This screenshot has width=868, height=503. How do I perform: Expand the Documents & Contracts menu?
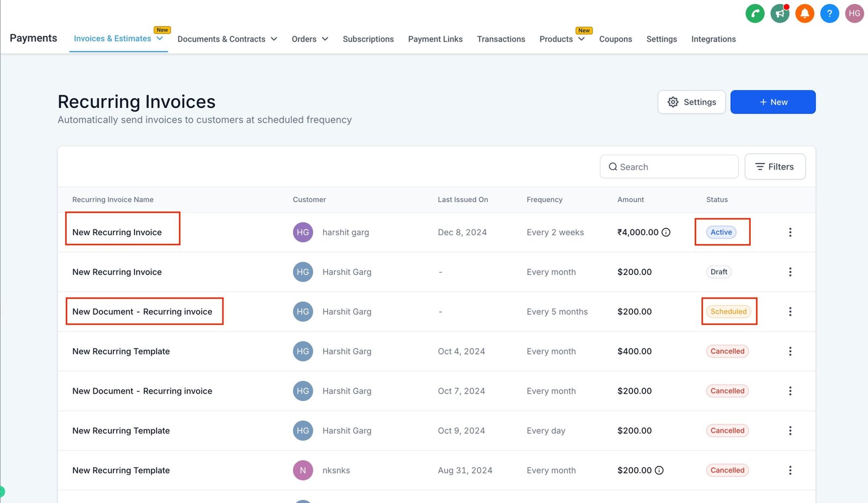click(227, 39)
